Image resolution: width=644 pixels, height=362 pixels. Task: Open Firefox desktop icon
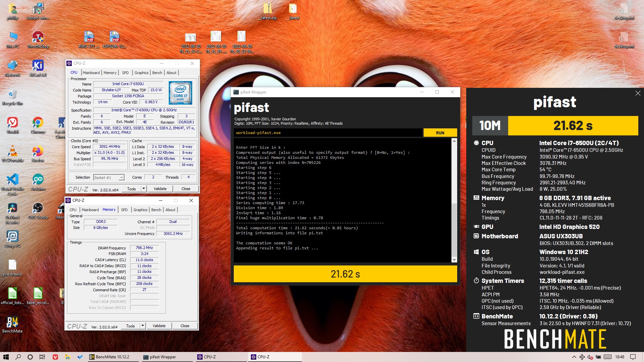(38, 154)
